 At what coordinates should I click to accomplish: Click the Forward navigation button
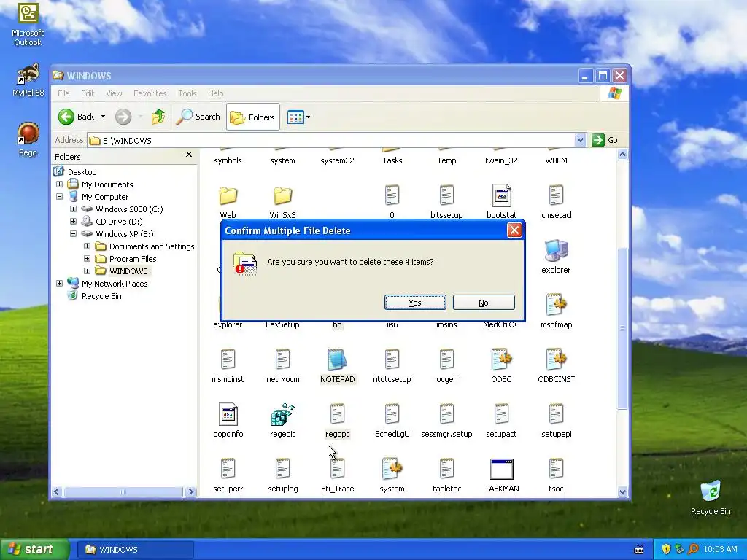(123, 117)
